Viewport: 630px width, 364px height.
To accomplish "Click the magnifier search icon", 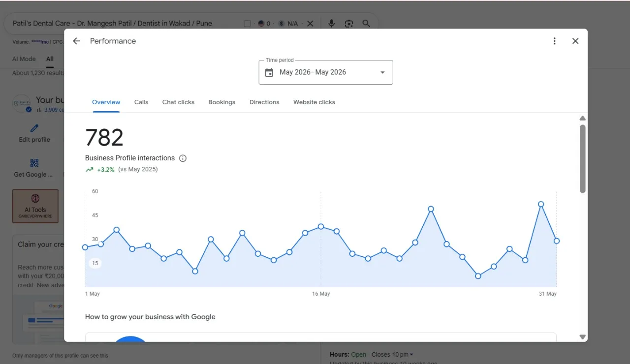I will [x=366, y=24].
